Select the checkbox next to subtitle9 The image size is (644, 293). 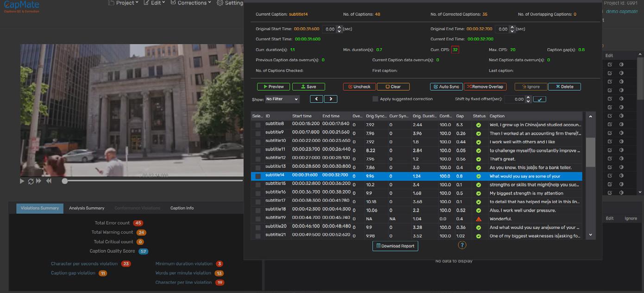[258, 134]
